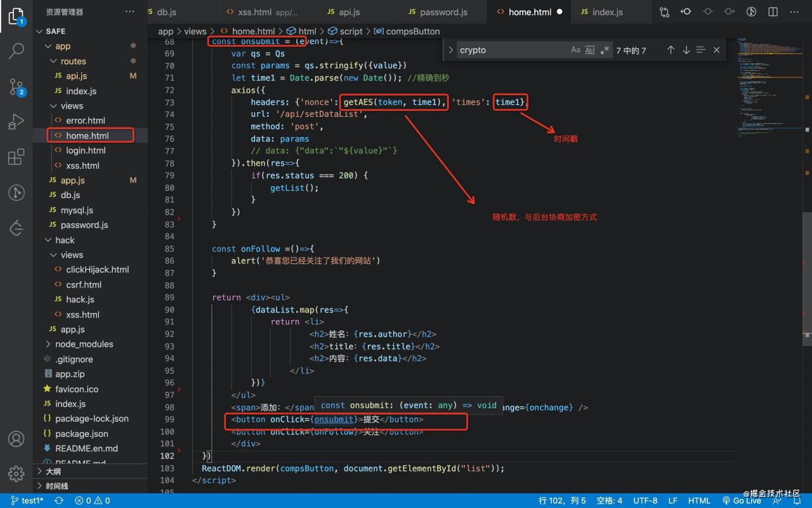The image size is (812, 508).
Task: Open the Extensions panel
Action: (x=16, y=157)
